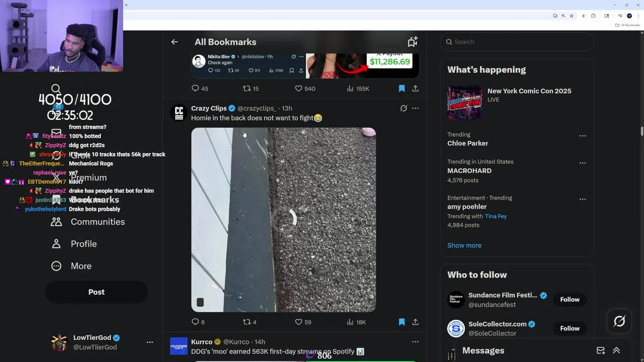View analytics showing 18K views
This screenshot has width=644, height=362.
[x=356, y=322]
